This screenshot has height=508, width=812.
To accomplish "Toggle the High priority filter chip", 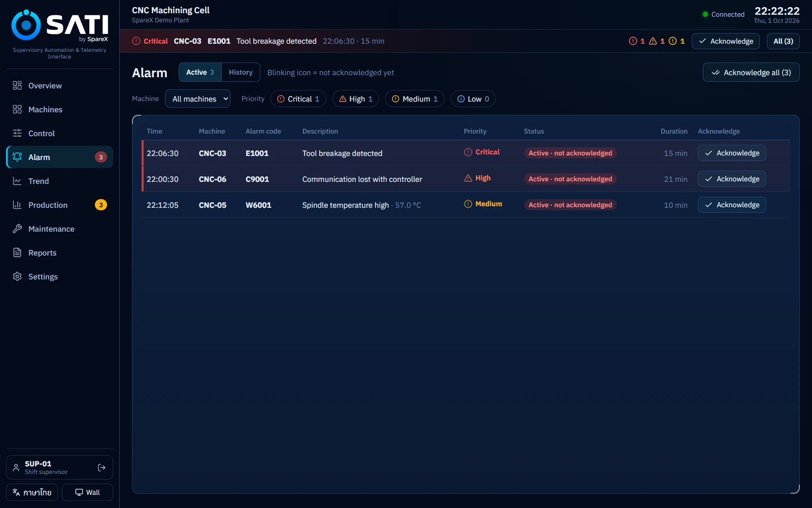I will coord(356,99).
